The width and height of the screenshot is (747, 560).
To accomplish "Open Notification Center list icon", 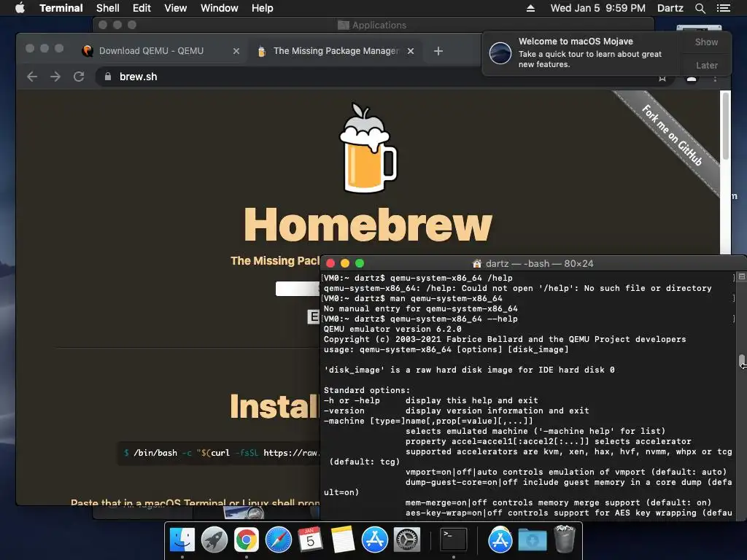I will click(x=723, y=8).
